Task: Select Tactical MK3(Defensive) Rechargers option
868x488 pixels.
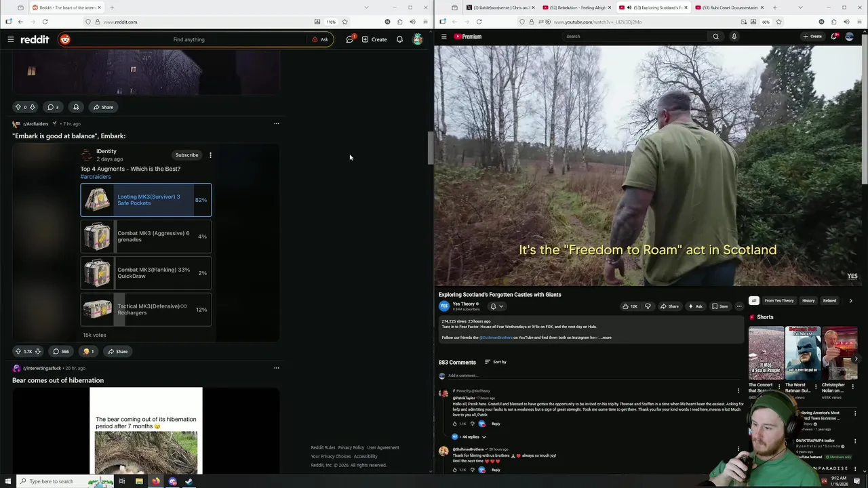Action: [x=146, y=310]
